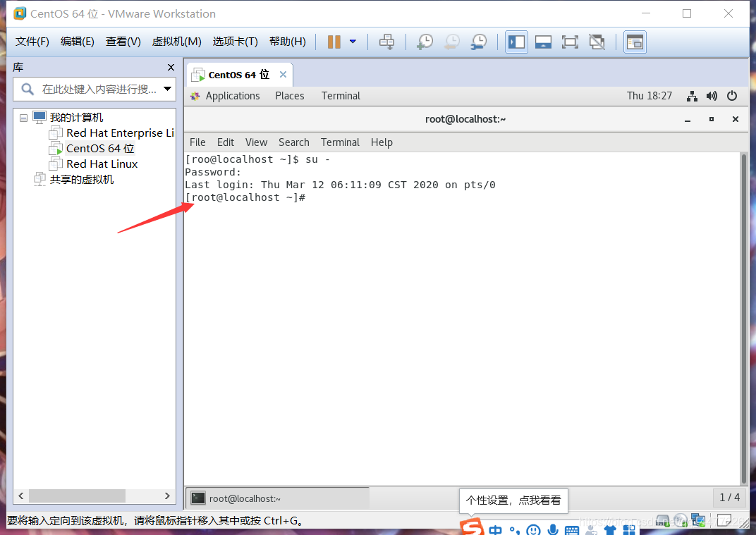Screen dimensions: 756x535
Task: Open the terminal Help menu
Action: pos(382,142)
